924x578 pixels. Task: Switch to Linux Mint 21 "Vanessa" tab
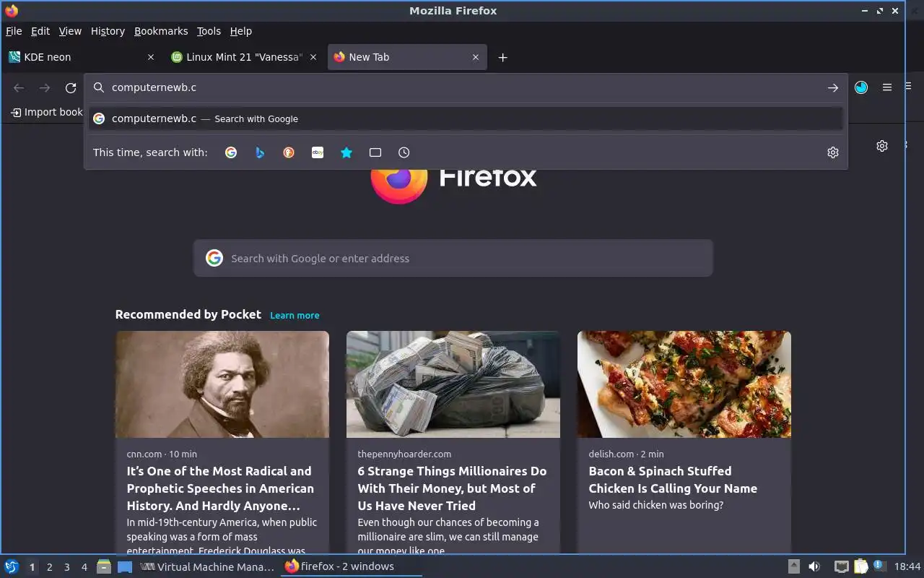tap(244, 57)
